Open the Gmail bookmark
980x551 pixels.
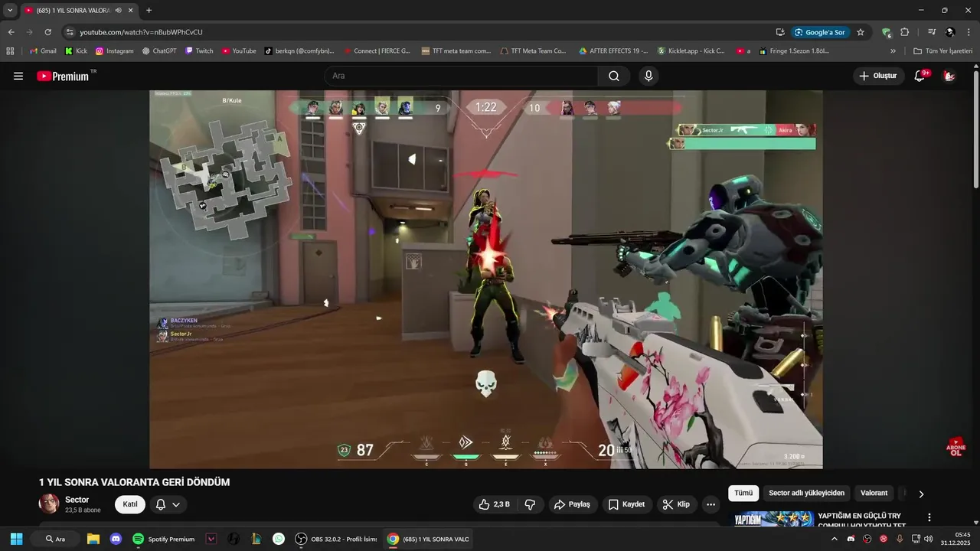click(x=42, y=51)
